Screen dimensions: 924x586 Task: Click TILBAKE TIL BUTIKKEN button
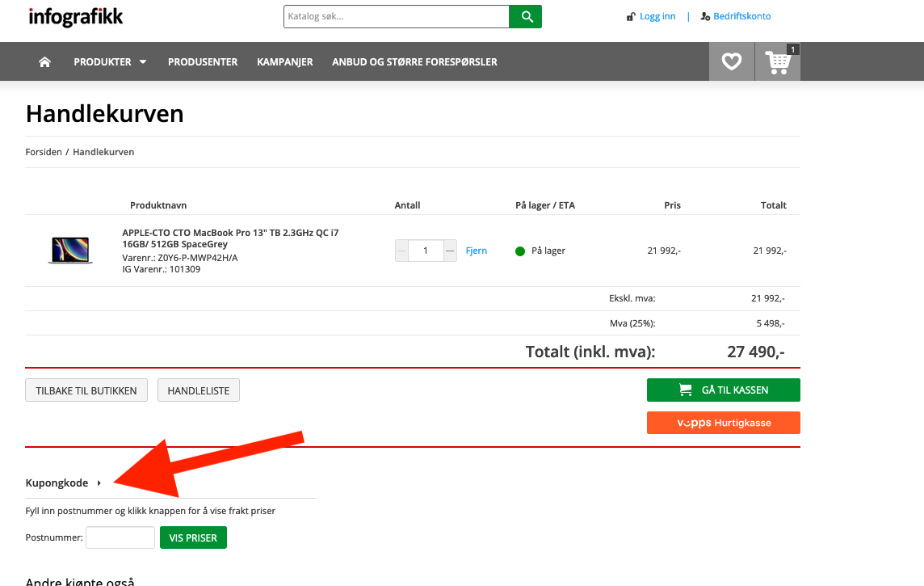click(86, 390)
